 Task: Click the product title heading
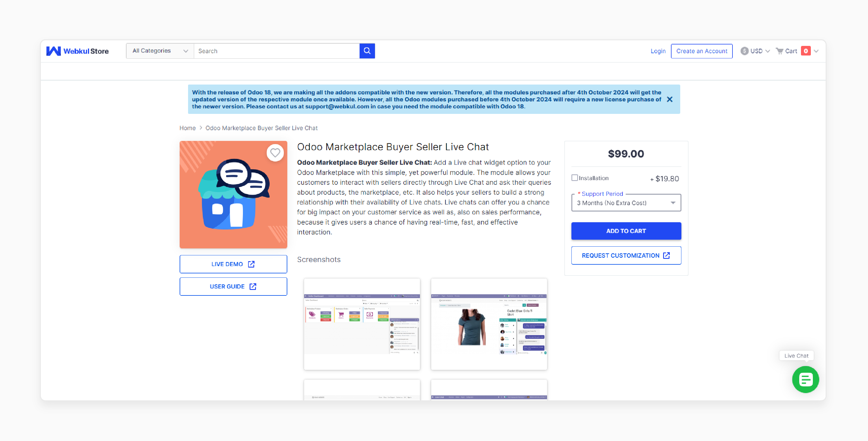click(393, 147)
